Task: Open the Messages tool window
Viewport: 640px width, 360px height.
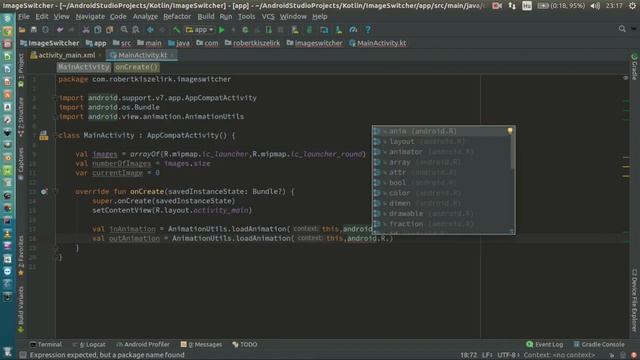Action: coord(201,344)
